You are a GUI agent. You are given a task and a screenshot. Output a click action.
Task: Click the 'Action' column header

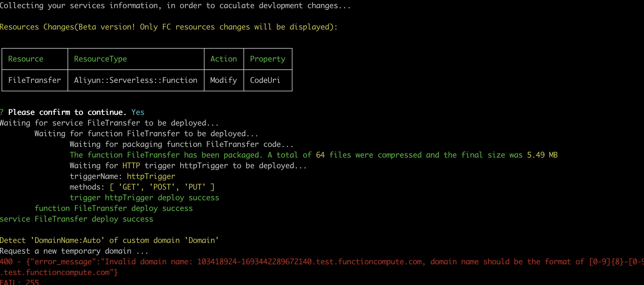(x=224, y=59)
